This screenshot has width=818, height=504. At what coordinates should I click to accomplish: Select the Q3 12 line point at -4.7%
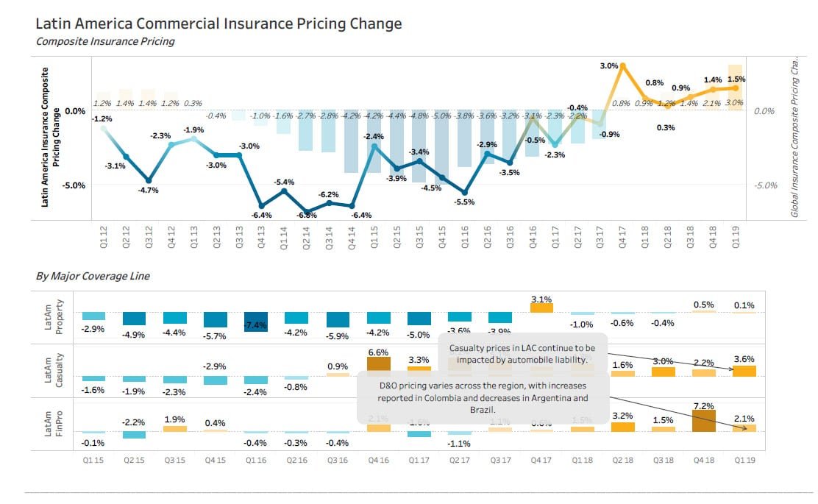coord(149,180)
